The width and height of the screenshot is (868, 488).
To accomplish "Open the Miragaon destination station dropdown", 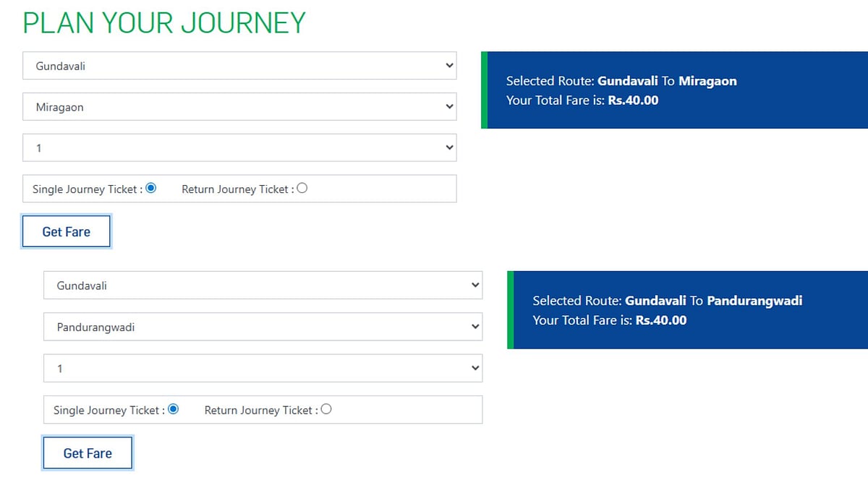I will point(239,107).
